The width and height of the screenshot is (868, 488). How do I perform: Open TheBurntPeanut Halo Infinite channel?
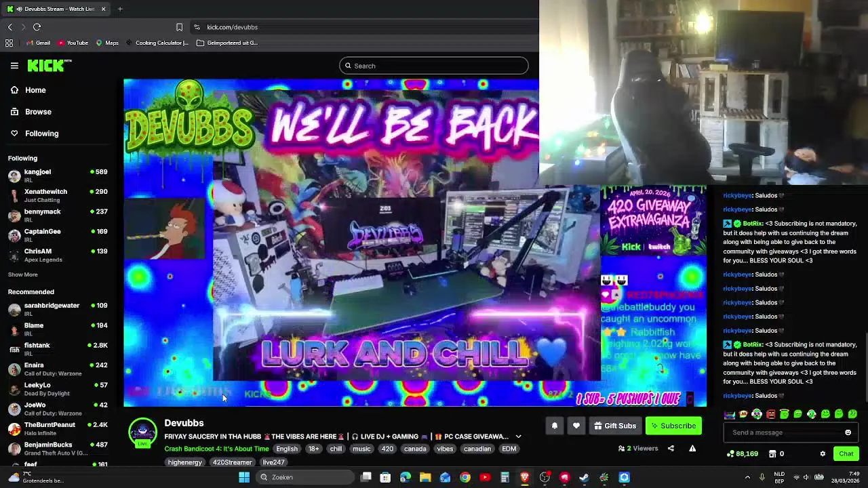(x=58, y=428)
